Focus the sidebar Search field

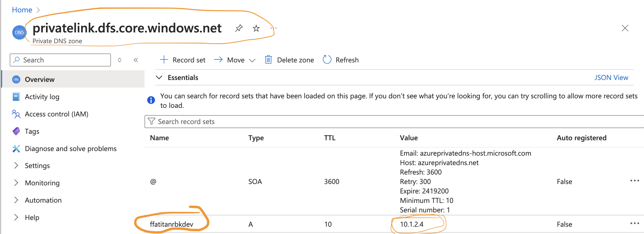[60, 60]
